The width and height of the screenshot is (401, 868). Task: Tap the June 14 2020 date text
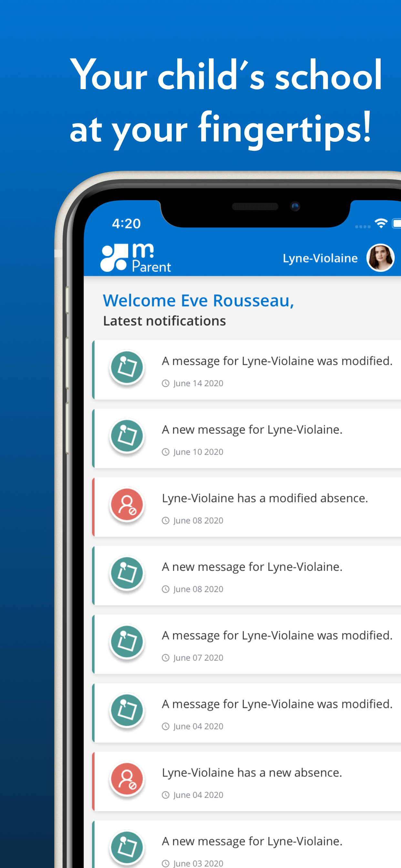coord(198,383)
